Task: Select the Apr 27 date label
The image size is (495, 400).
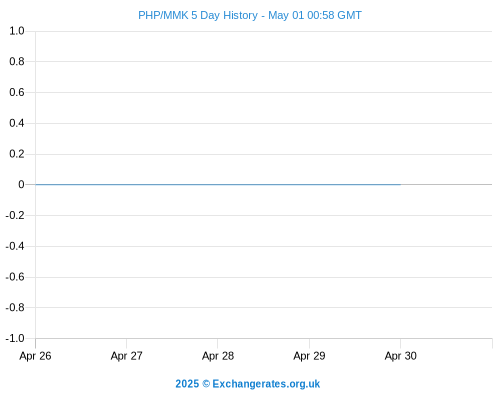Action: 127,356
